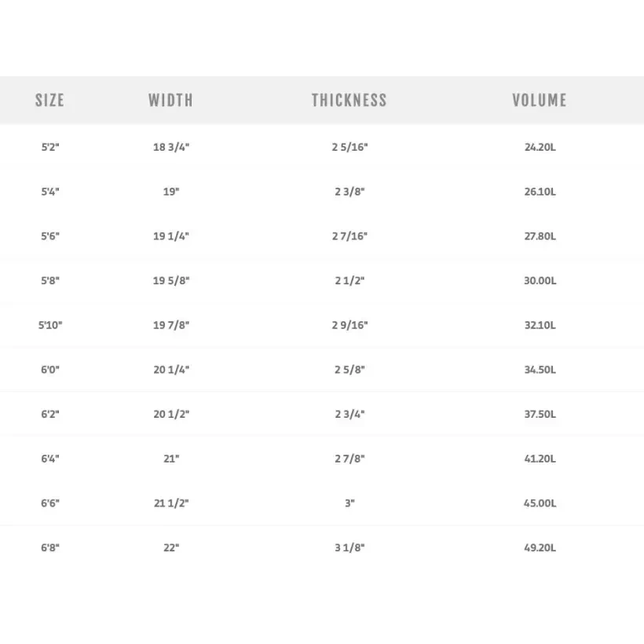Click the 6'0" size entry
This screenshot has height=644, width=644.
50,370
